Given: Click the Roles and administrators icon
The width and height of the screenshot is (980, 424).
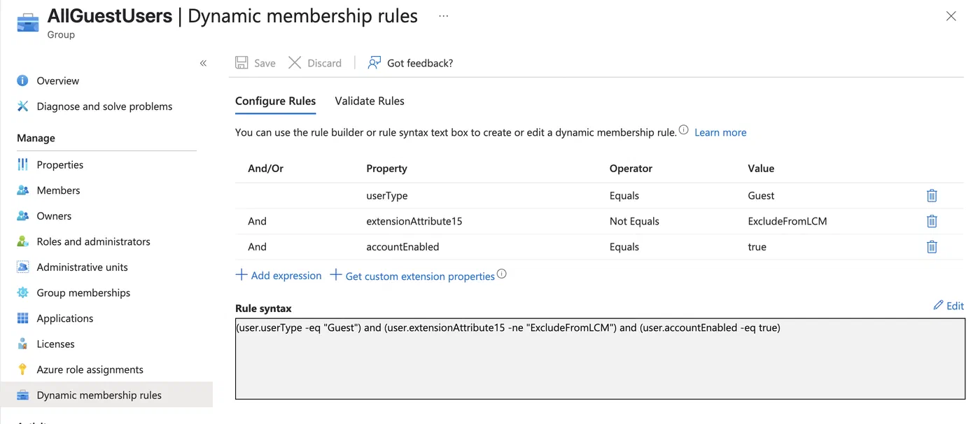Looking at the screenshot, I should tap(23, 241).
